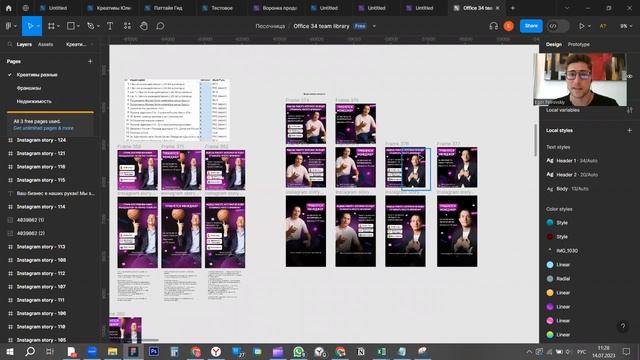Viewport: 640px width, 360px height.
Task: Click the Free plan badge
Action: 360,26
